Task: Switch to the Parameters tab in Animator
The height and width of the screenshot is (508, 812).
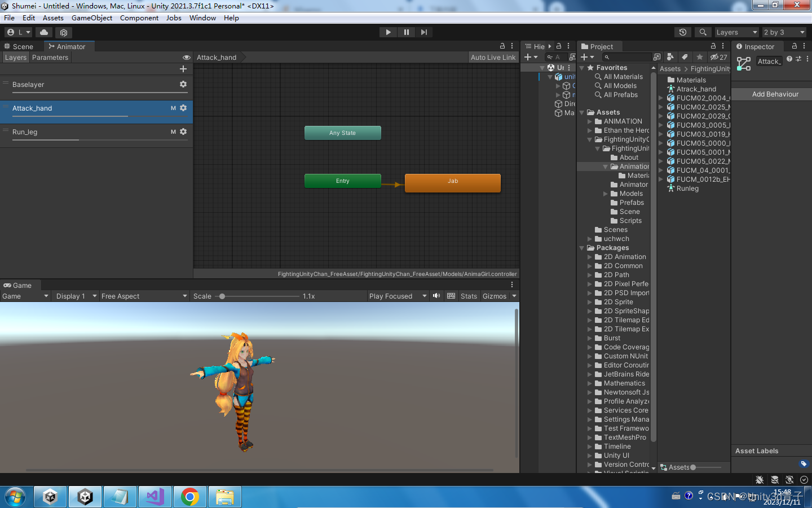Action: [50, 58]
